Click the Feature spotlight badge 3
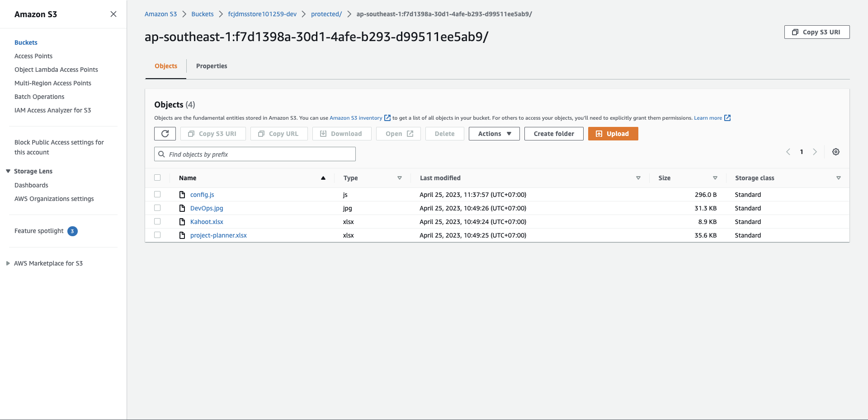 (72, 231)
